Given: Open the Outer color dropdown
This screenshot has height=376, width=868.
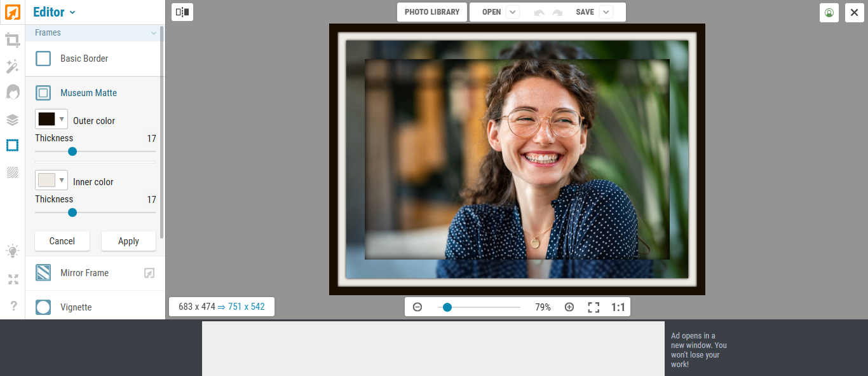Looking at the screenshot, I should click(62, 119).
